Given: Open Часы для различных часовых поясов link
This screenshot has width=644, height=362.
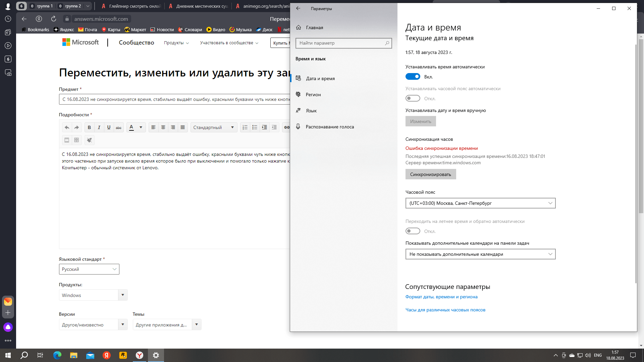Looking at the screenshot, I should pos(445,310).
